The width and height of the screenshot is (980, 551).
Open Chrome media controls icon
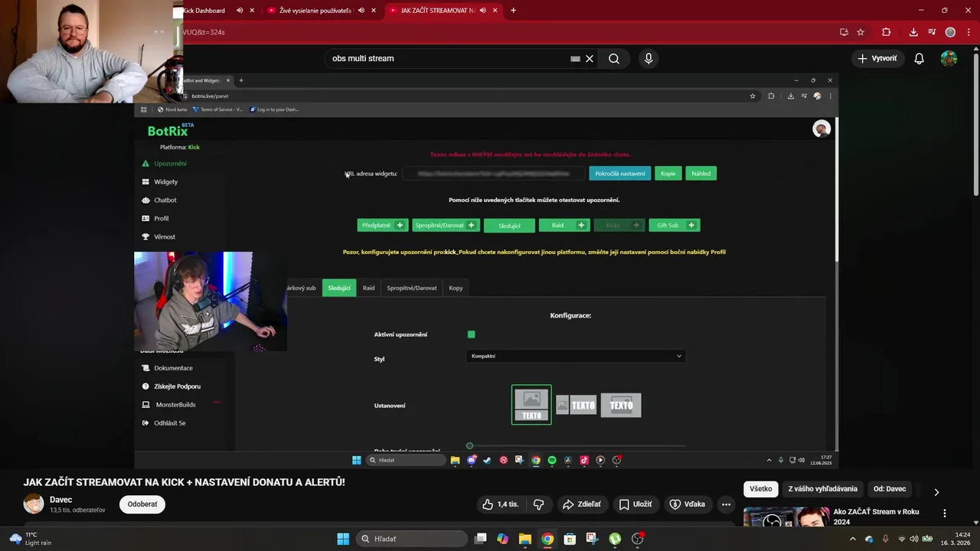click(x=932, y=32)
